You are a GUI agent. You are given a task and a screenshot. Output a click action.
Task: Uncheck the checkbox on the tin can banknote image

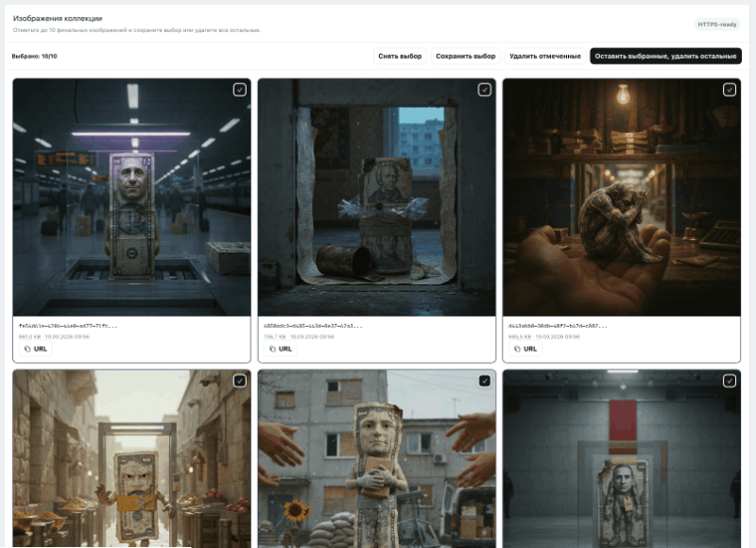[485, 90]
